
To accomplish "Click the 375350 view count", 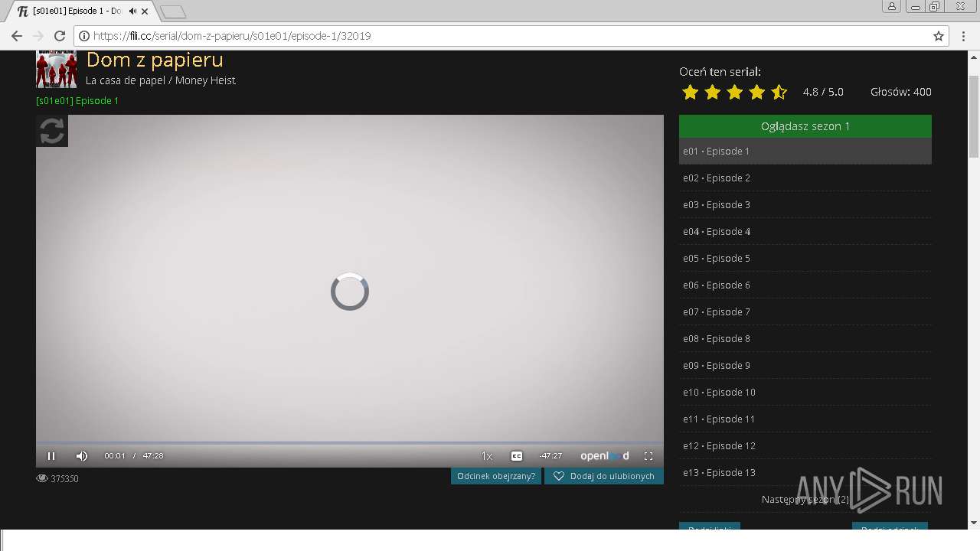I will [x=64, y=479].
